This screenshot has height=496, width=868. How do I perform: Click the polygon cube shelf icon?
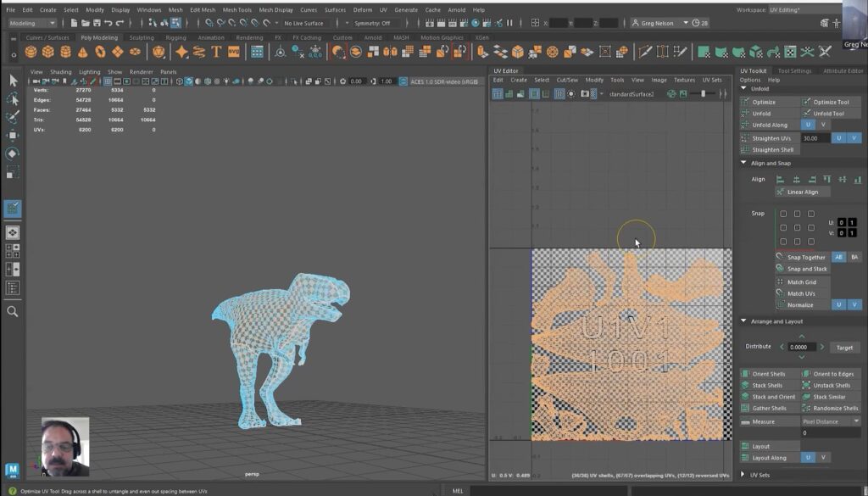click(48, 52)
